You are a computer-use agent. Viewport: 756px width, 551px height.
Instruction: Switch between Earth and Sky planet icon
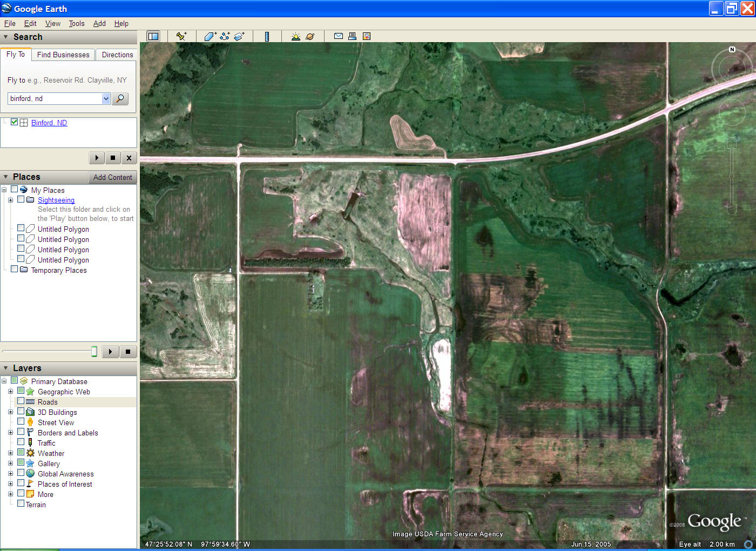(x=310, y=36)
